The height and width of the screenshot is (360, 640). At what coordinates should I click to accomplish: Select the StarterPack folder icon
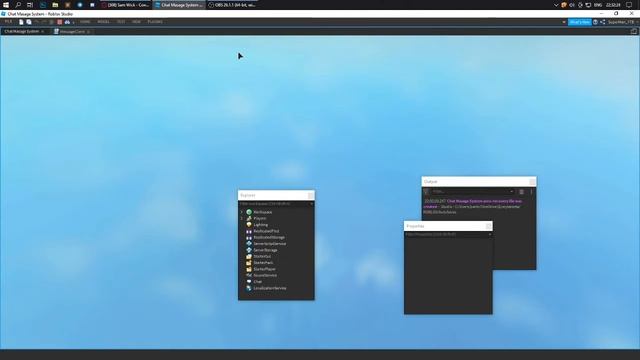[x=249, y=263]
